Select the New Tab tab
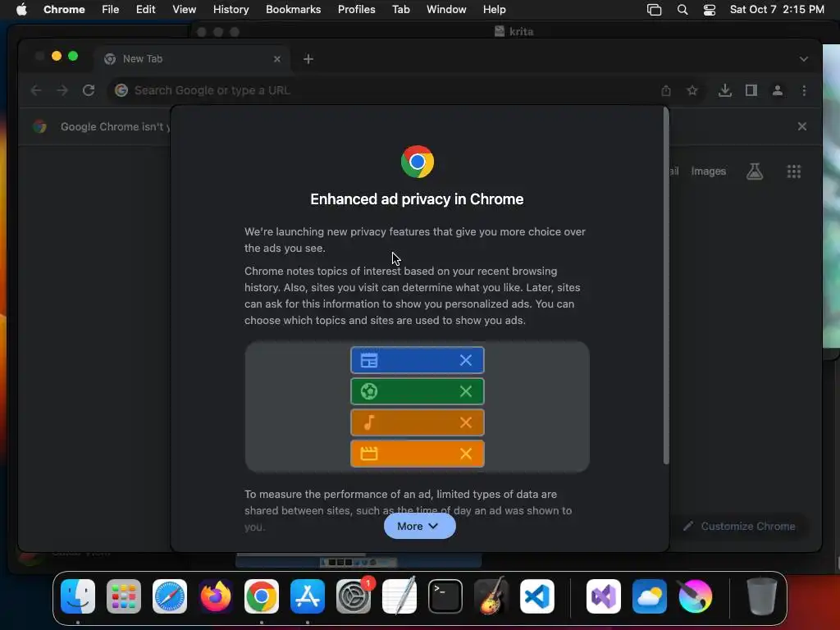840x630 pixels. (x=193, y=59)
